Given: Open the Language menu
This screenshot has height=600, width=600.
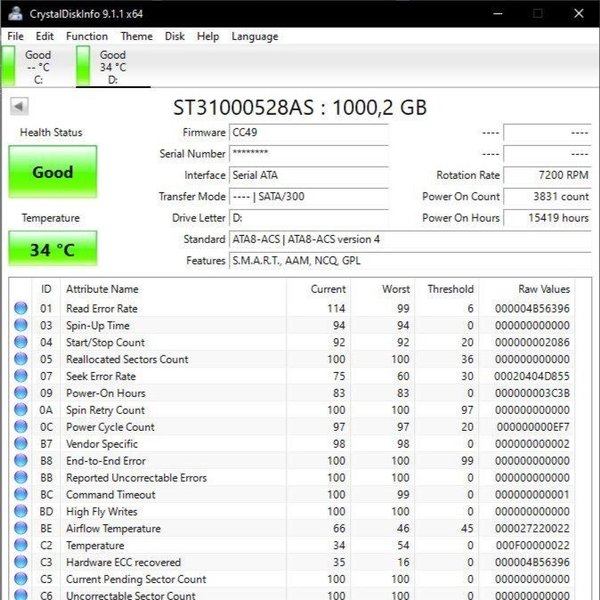Looking at the screenshot, I should (x=255, y=37).
